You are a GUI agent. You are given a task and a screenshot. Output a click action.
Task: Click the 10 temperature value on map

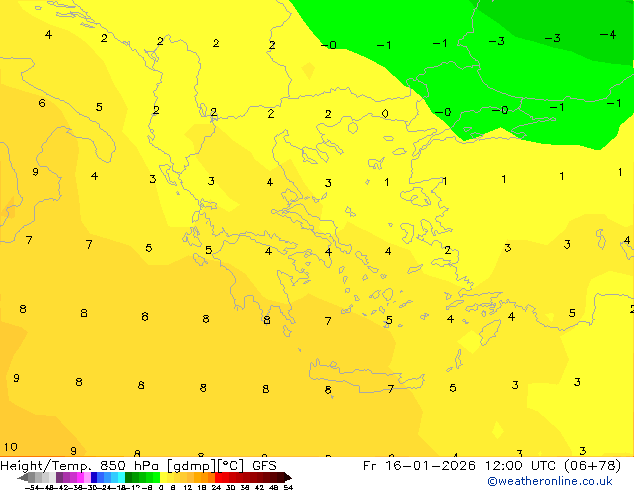11,447
